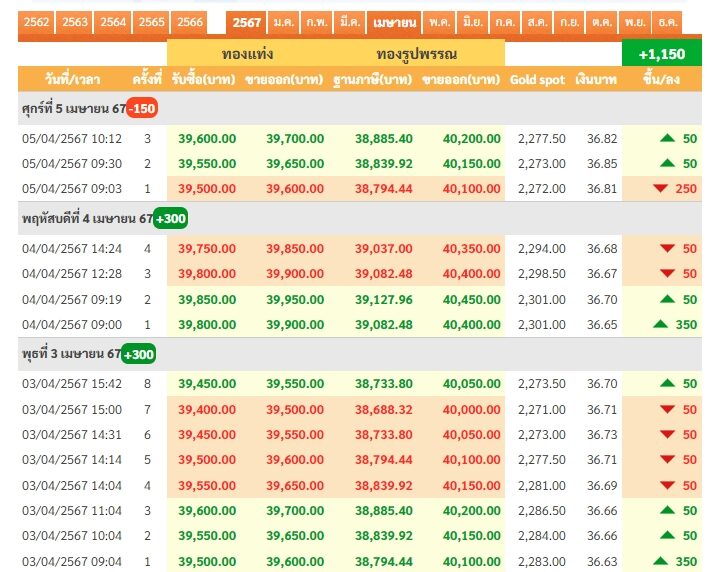This screenshot has width=707, height=572.
Task: Open the 2563 year tab
Action: pyautogui.click(x=74, y=22)
